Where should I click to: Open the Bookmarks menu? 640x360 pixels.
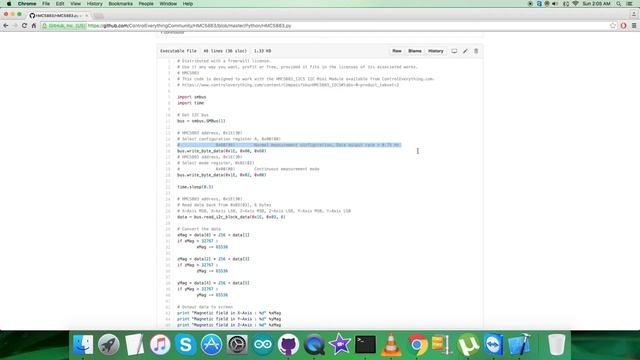tap(120, 4)
